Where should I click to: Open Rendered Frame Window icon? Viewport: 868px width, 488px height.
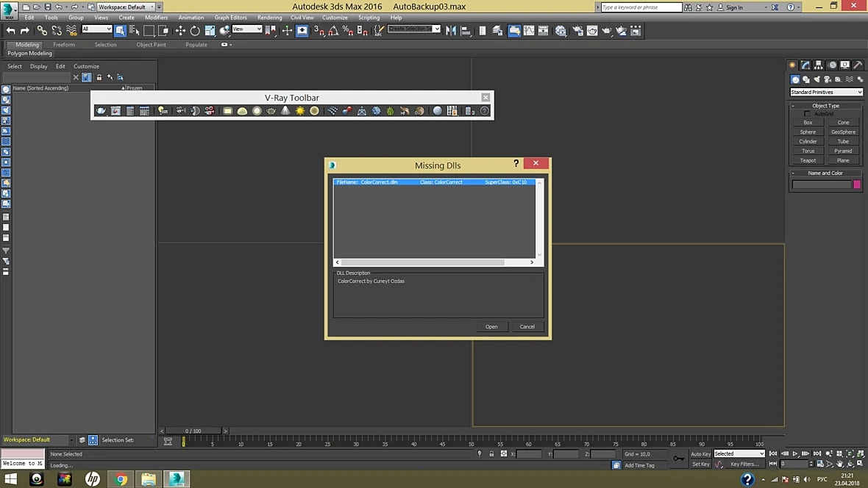[591, 31]
